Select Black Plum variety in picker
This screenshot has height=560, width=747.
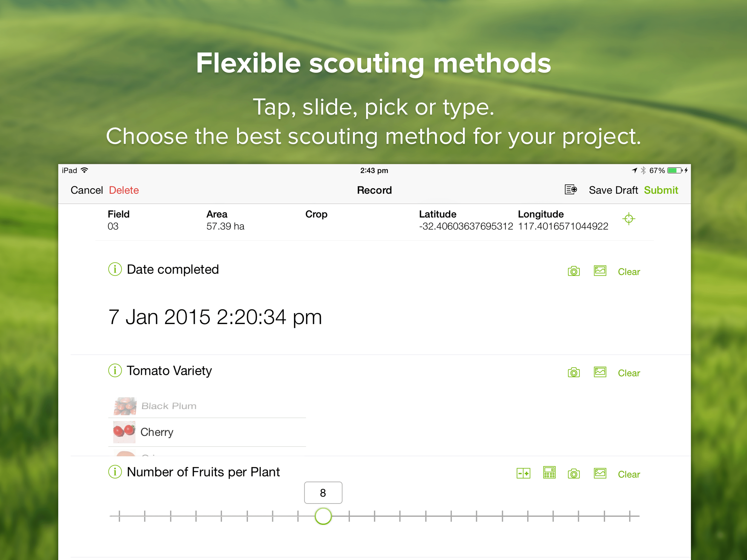[168, 406]
